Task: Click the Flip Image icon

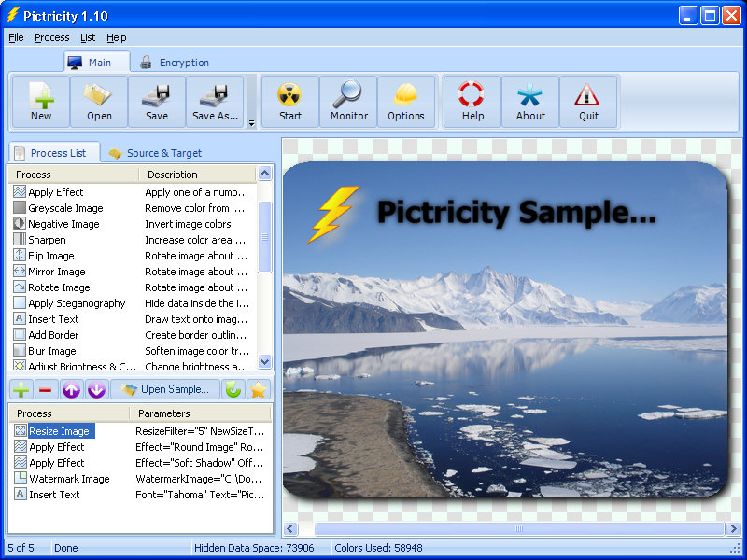Action: (20, 255)
